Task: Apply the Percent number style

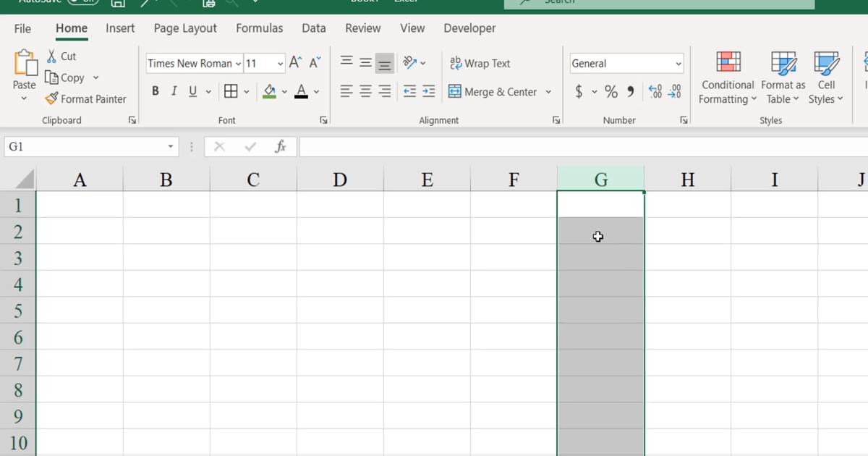Action: pyautogui.click(x=611, y=91)
